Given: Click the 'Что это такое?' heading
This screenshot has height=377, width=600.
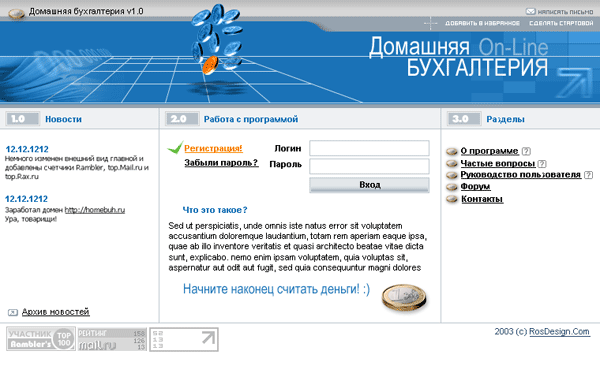Looking at the screenshot, I should [215, 210].
